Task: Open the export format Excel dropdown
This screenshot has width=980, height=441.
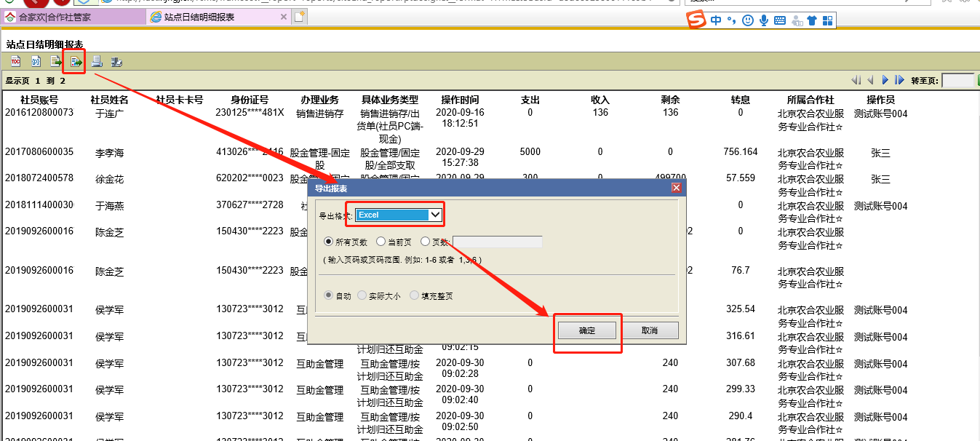Action: [399, 215]
